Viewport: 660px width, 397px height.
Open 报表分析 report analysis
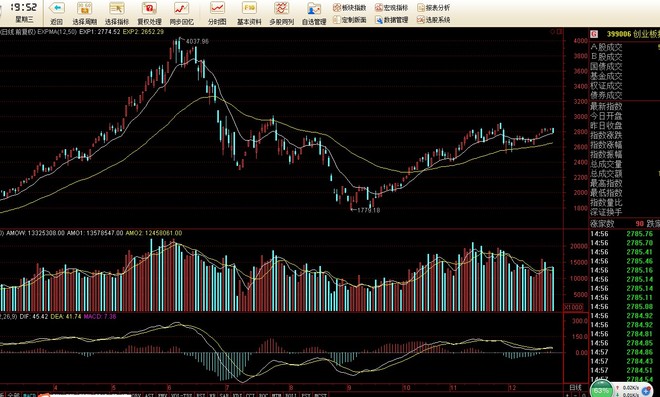(x=434, y=8)
